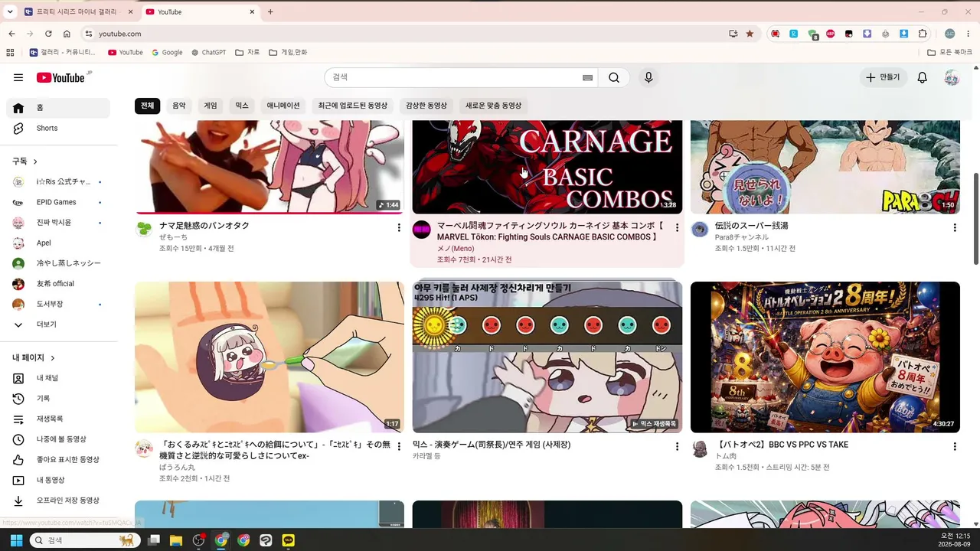Open 내 채널 in sidebar

pos(58,378)
